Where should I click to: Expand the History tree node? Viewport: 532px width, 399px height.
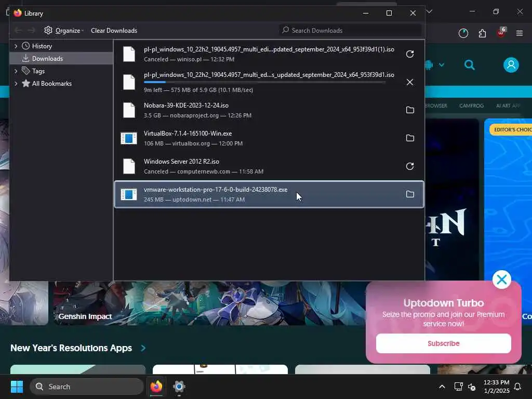(x=16, y=46)
